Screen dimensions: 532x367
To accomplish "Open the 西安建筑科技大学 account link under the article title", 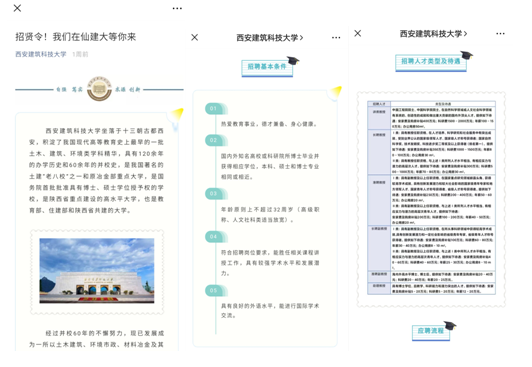I will pyautogui.click(x=41, y=54).
